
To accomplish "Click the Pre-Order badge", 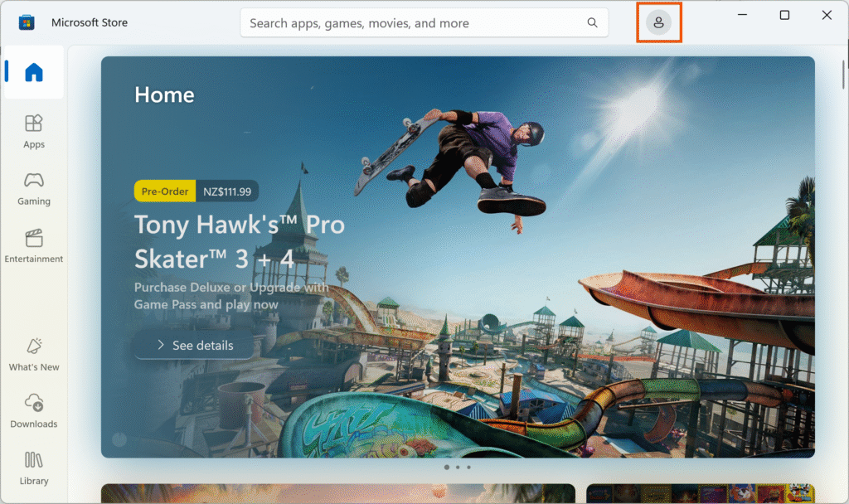I will [165, 191].
